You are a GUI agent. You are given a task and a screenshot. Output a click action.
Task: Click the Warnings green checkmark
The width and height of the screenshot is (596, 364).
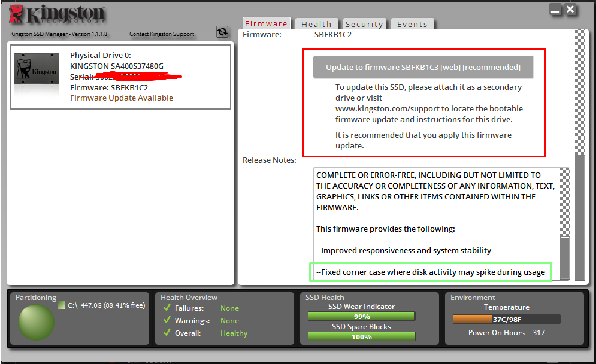pyautogui.click(x=167, y=320)
